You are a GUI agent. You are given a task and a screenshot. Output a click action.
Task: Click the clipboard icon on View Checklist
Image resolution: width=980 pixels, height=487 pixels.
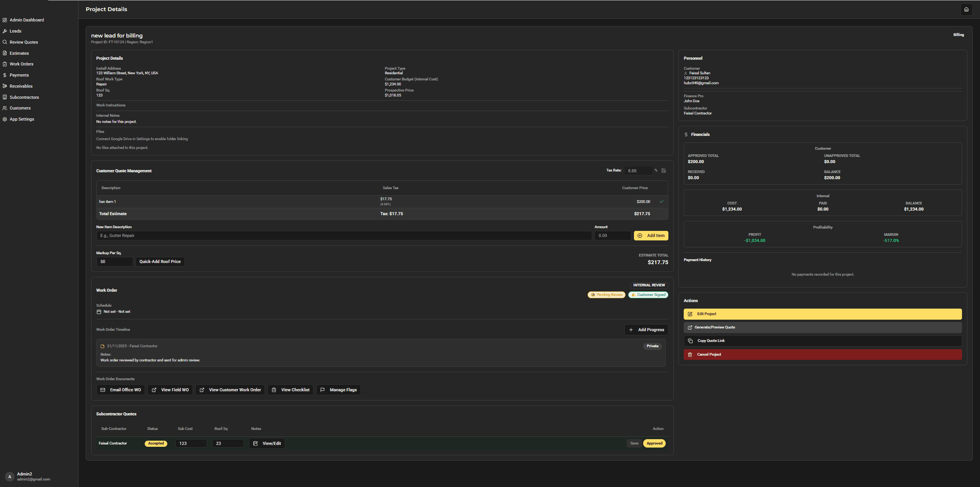click(274, 390)
